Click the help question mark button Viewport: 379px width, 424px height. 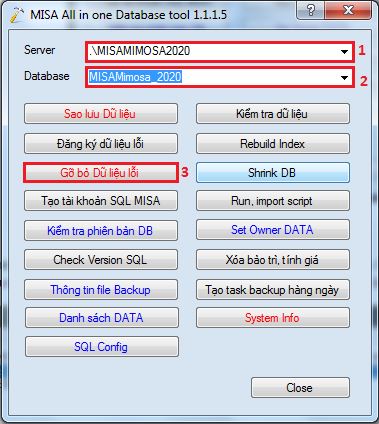tap(311, 10)
